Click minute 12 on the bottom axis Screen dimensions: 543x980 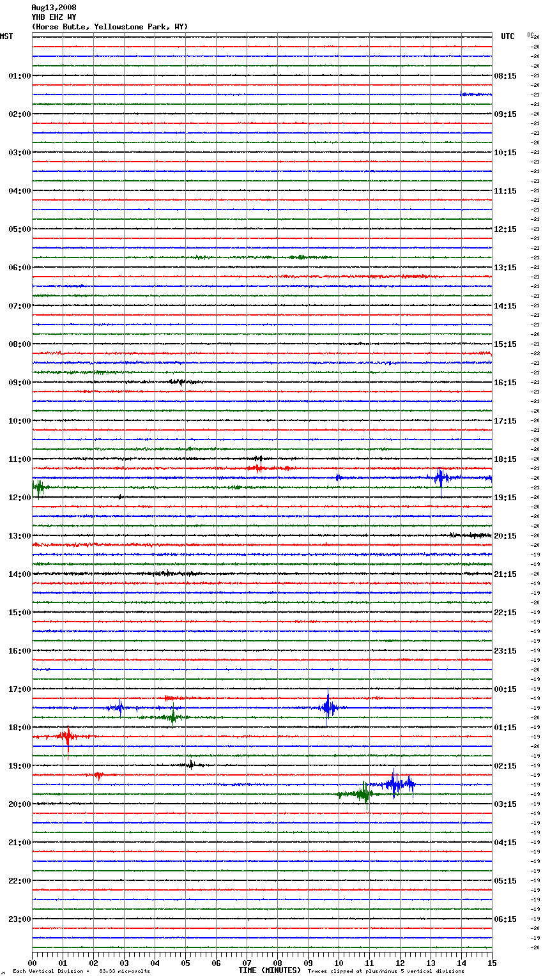tap(400, 963)
